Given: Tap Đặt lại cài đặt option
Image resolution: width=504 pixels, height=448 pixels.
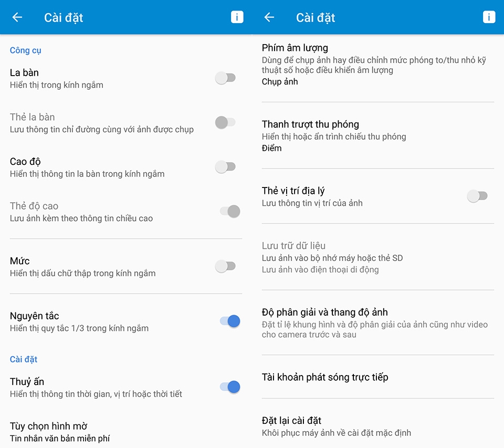Looking at the screenshot, I should [x=377, y=426].
